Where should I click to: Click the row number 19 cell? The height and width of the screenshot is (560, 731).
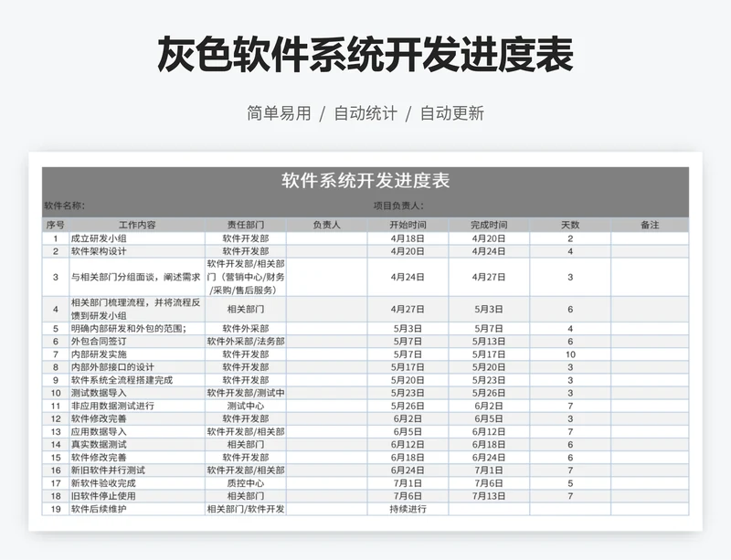pos(56,509)
